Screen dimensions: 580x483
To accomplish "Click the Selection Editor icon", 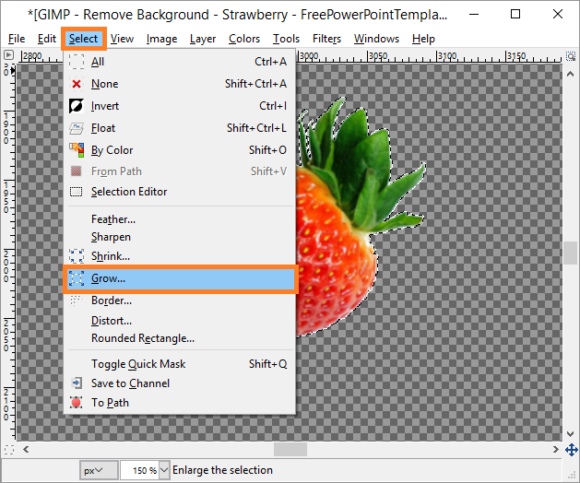I will point(76,192).
